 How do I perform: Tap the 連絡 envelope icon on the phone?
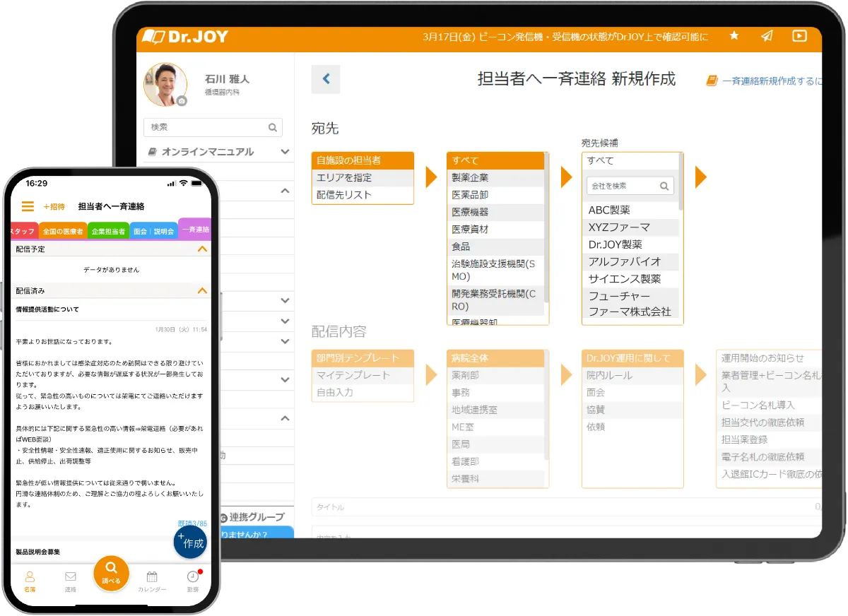point(70,581)
